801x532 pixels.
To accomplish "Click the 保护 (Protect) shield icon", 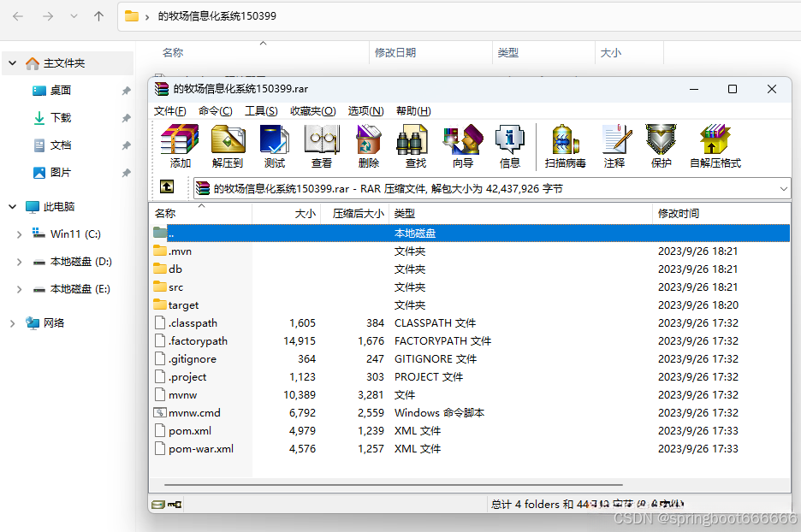I will (x=661, y=146).
